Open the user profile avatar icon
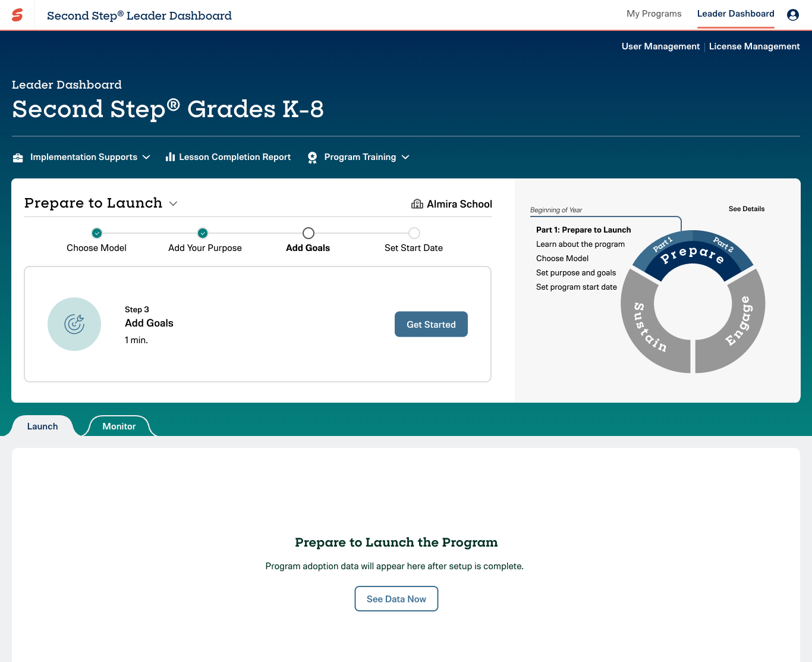The height and width of the screenshot is (662, 812). click(x=793, y=15)
